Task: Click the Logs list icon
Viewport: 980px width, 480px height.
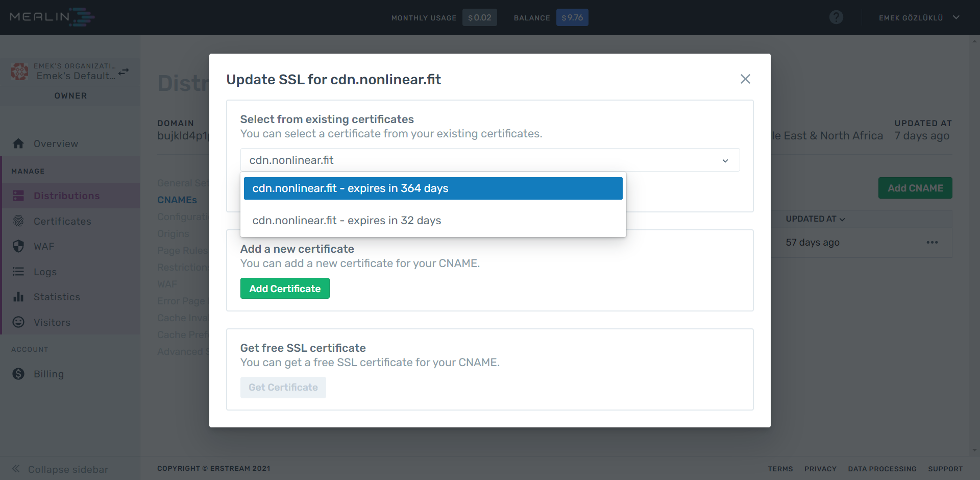Action: pos(18,272)
